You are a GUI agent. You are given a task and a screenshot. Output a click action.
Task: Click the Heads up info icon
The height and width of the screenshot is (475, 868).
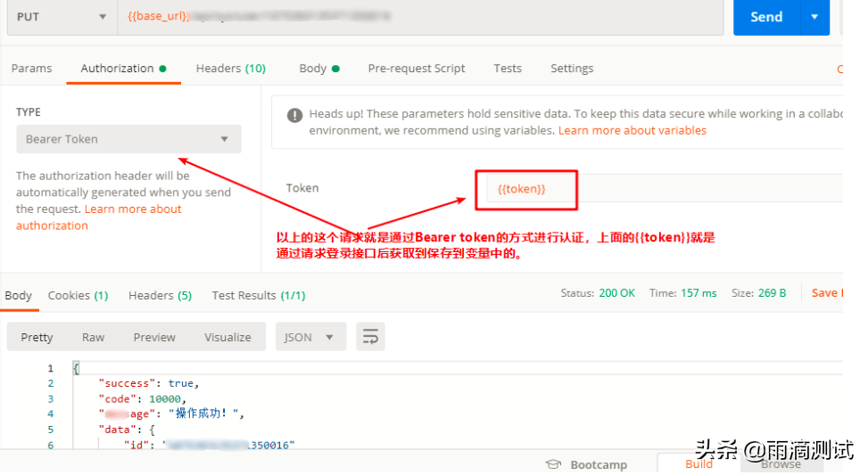[293, 115]
